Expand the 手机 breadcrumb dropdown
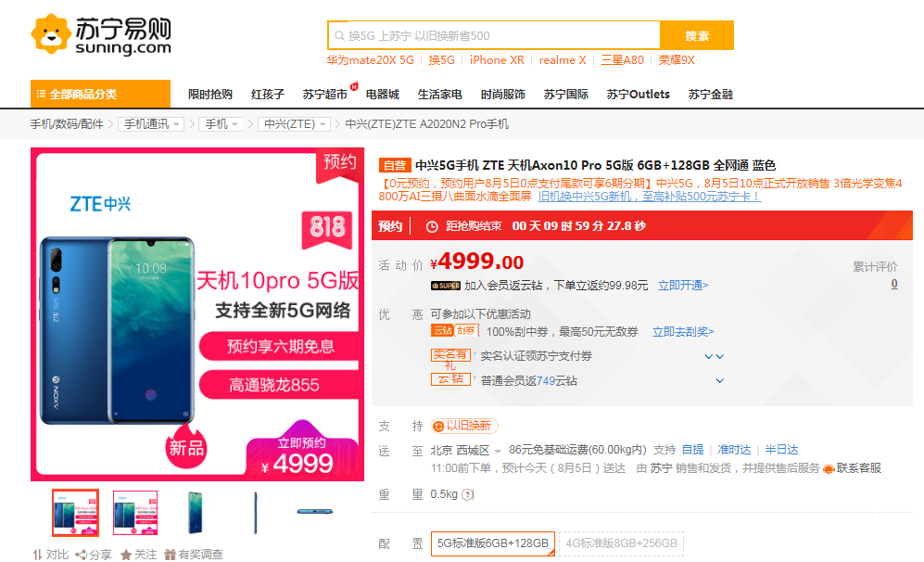Image resolution: width=924 pixels, height=562 pixels. click(221, 124)
